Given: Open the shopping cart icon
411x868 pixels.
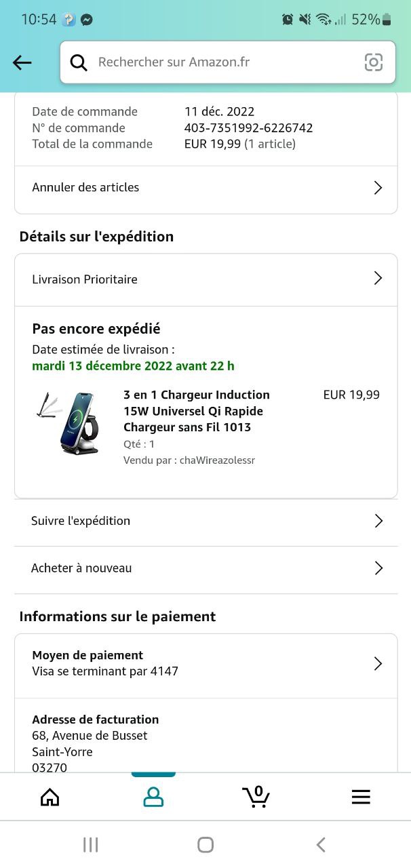Looking at the screenshot, I should 256,797.
